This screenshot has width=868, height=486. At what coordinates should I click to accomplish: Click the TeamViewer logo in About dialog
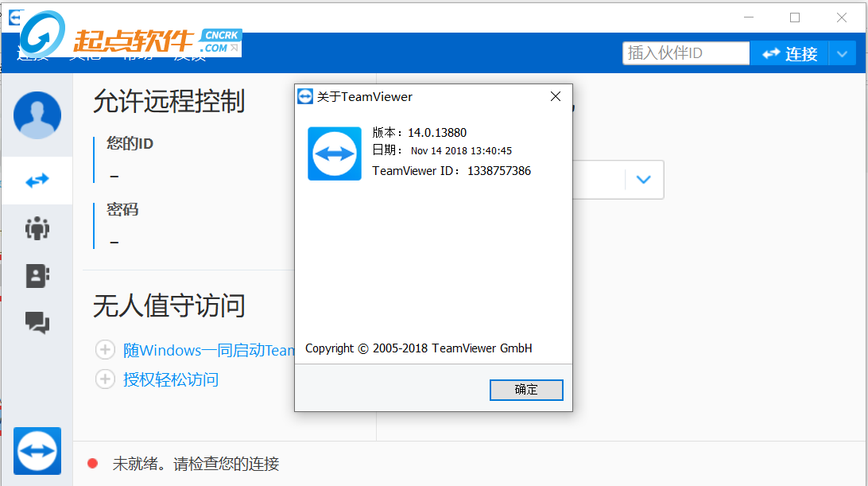[335, 154]
